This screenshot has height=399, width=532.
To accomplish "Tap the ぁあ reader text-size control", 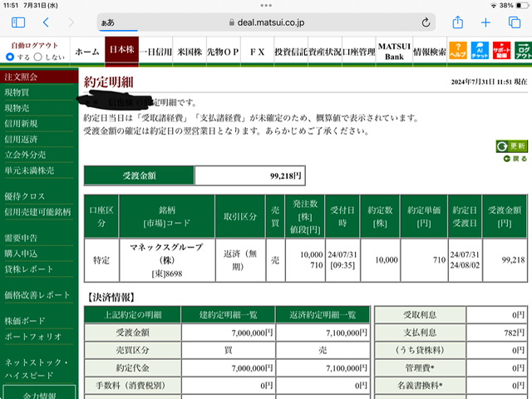I will 107,22.
